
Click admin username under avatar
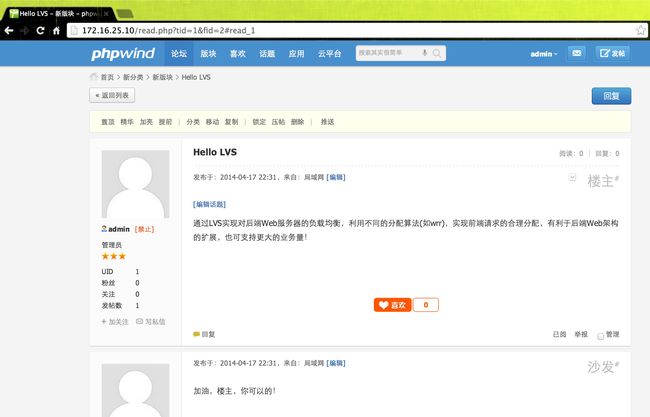tap(119, 229)
